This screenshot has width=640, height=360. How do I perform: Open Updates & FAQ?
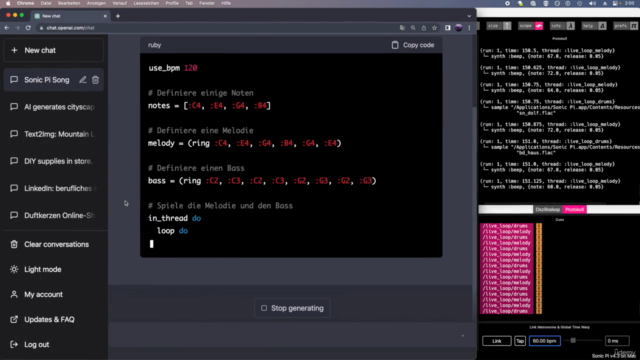[53, 320]
